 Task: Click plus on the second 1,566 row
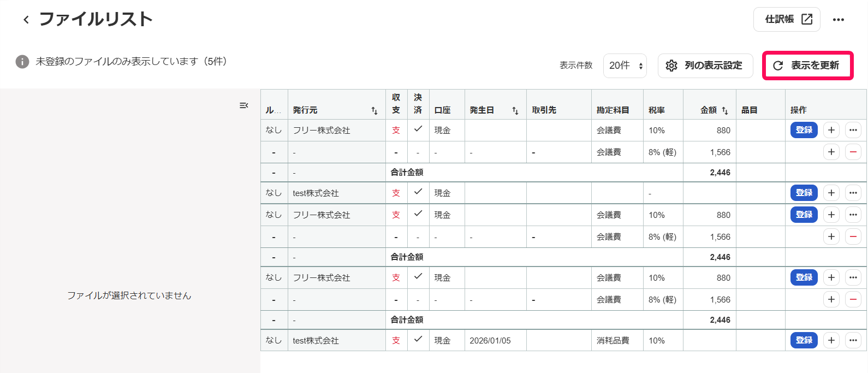pyautogui.click(x=831, y=236)
